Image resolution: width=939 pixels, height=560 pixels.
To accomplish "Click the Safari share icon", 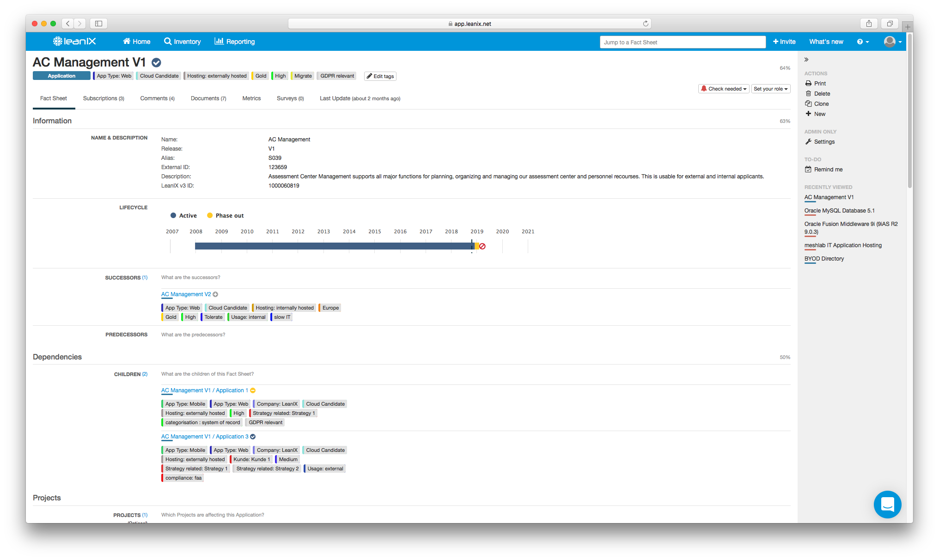I will point(869,24).
